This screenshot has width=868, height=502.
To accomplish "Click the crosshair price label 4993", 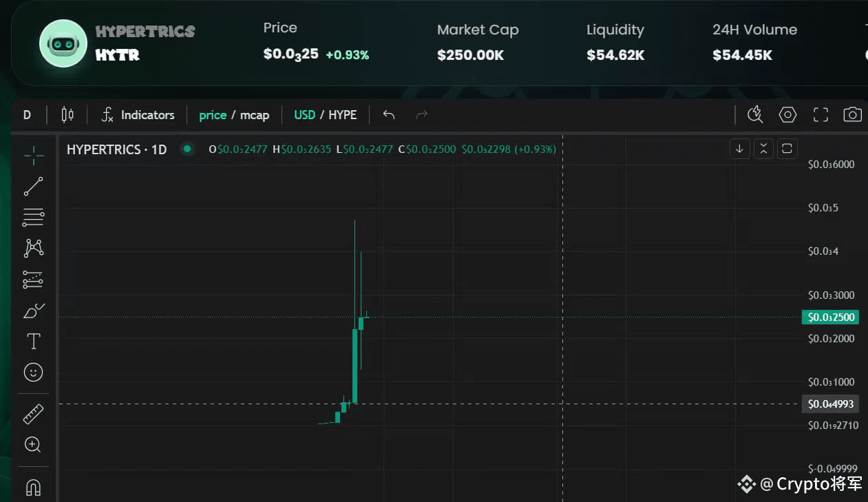I will point(829,404).
